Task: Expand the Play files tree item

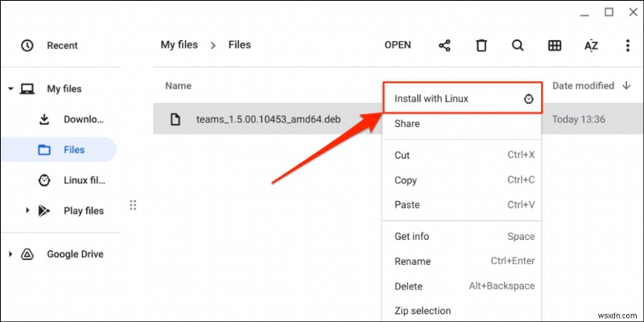Action: 27,210
